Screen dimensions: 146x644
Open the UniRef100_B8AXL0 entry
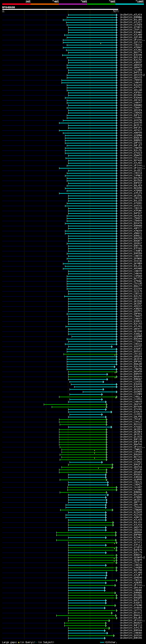click(131, 615)
